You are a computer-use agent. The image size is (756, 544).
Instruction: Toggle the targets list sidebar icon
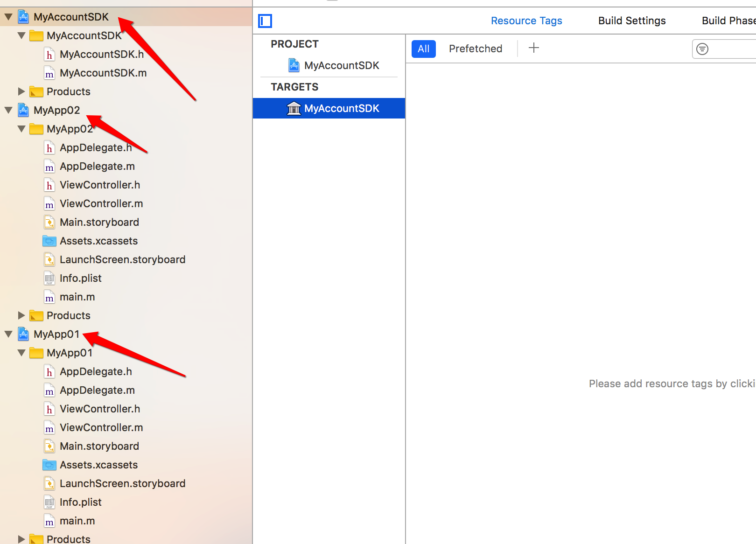265,21
